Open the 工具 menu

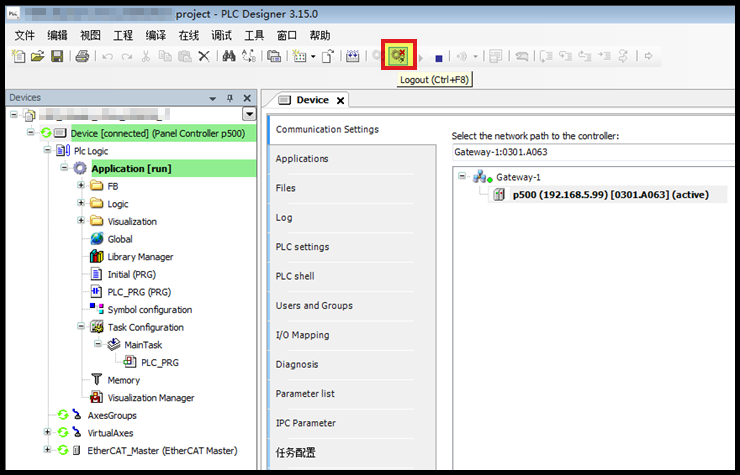(254, 35)
